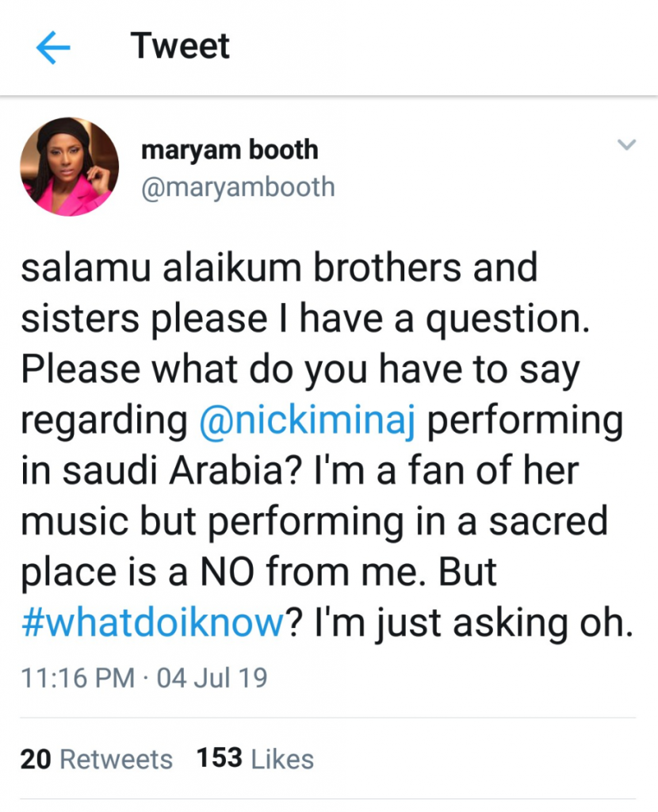Click the retweet count number 20
The image size is (658, 812).
click(36, 759)
